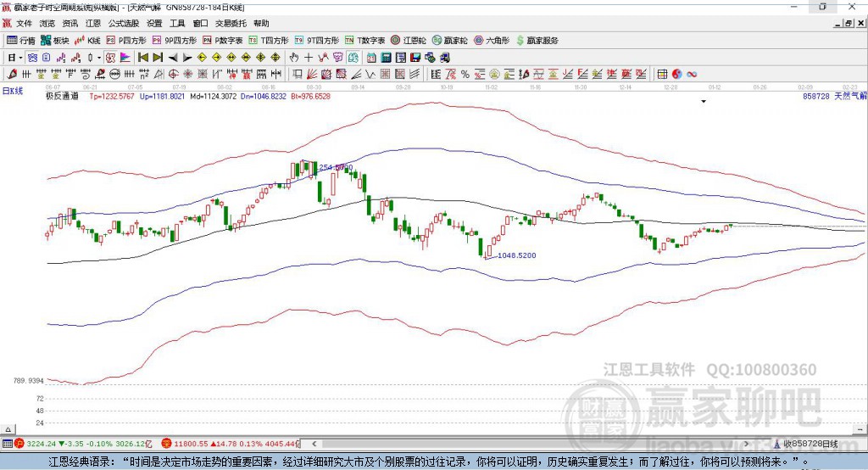Click the yin-yang icon
The width and height of the screenshot is (868, 470).
pyautogui.click(x=677, y=75)
